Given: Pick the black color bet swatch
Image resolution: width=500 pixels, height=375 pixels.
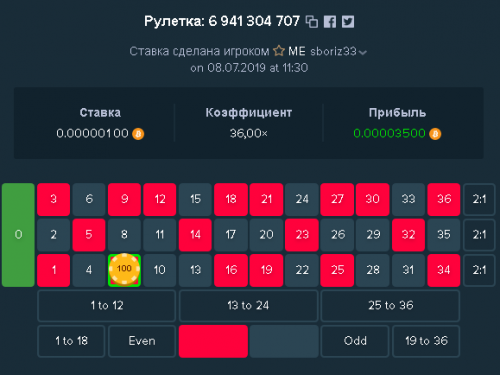Looking at the screenshot, I should pos(284,341).
